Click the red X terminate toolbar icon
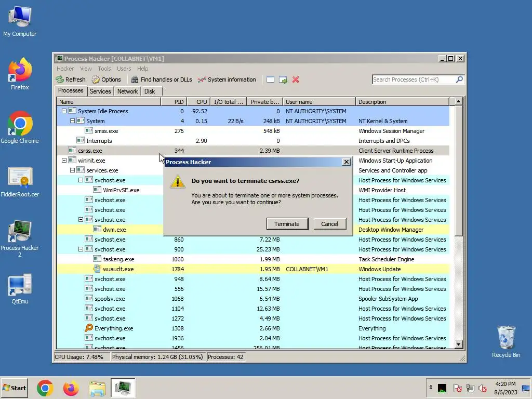 (x=296, y=79)
